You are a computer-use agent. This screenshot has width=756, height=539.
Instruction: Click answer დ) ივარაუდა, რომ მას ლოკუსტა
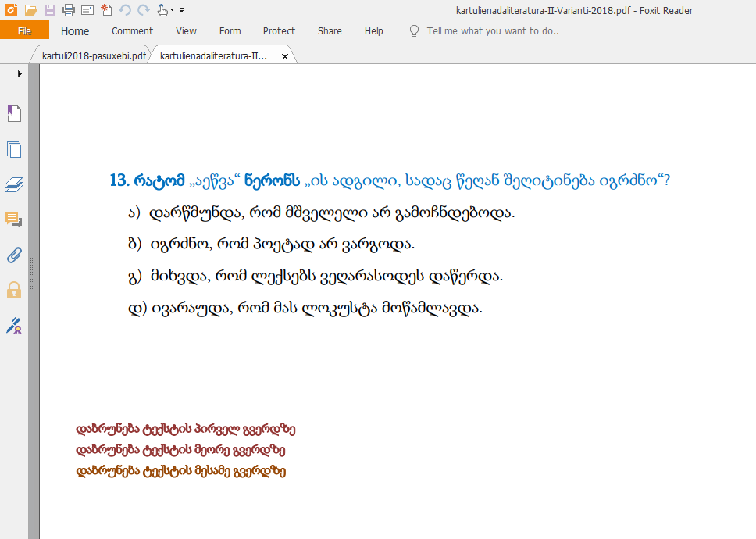click(x=305, y=308)
